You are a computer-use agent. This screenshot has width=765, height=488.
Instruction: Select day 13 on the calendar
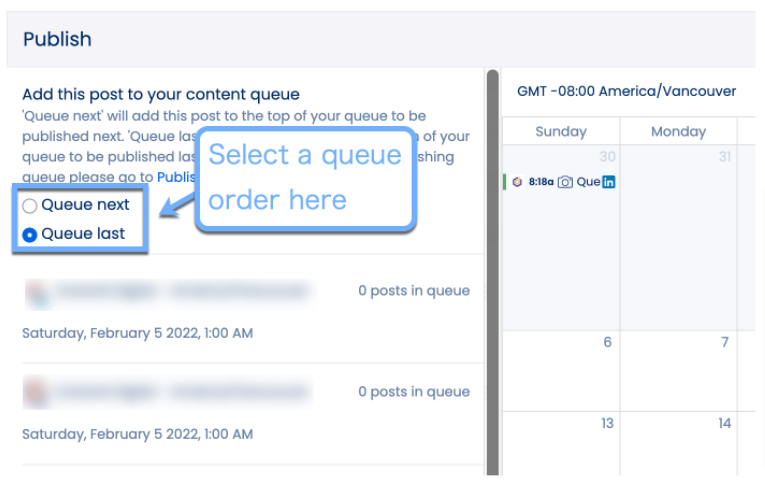pos(606,423)
